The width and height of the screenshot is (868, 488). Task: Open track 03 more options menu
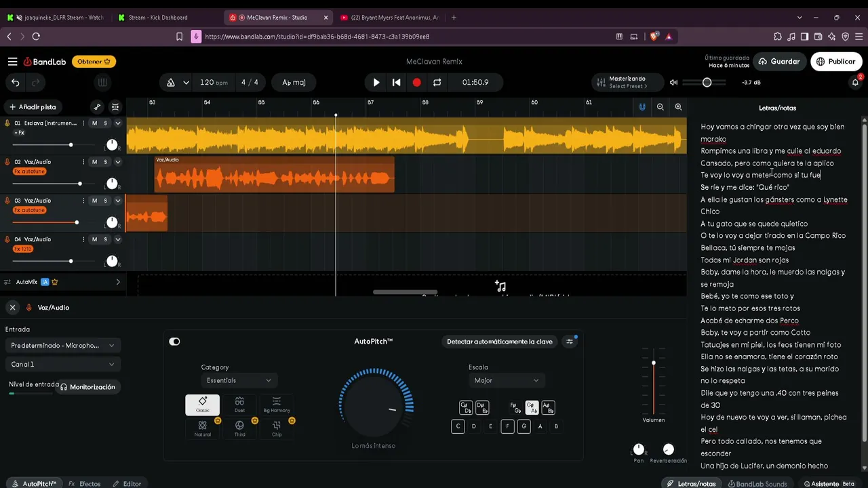(83, 201)
